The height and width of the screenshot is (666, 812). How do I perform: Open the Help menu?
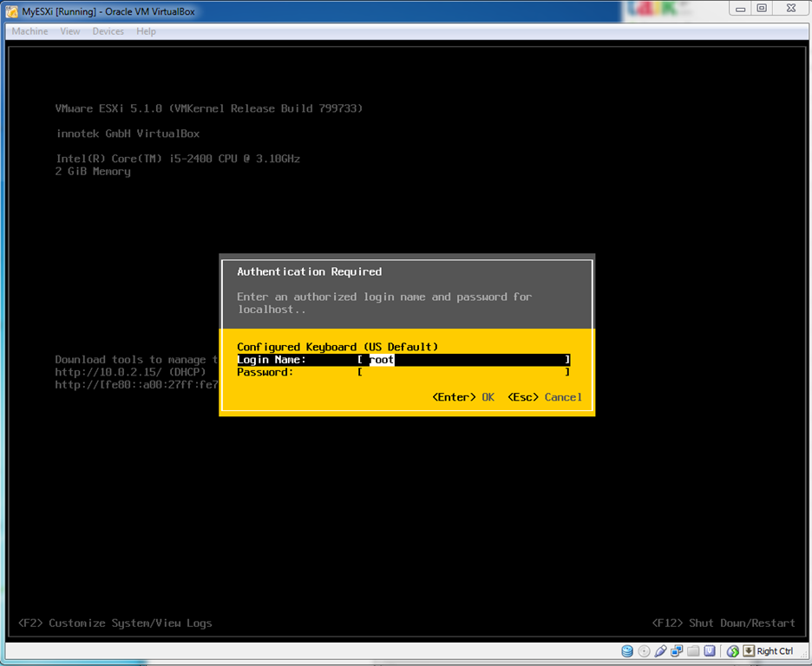coord(146,31)
